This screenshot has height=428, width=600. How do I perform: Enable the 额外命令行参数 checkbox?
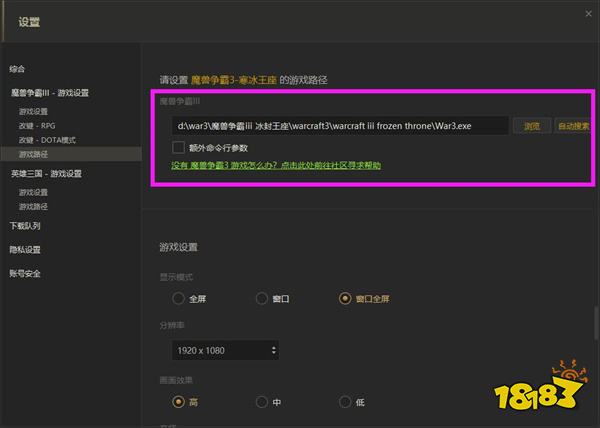pyautogui.click(x=178, y=148)
